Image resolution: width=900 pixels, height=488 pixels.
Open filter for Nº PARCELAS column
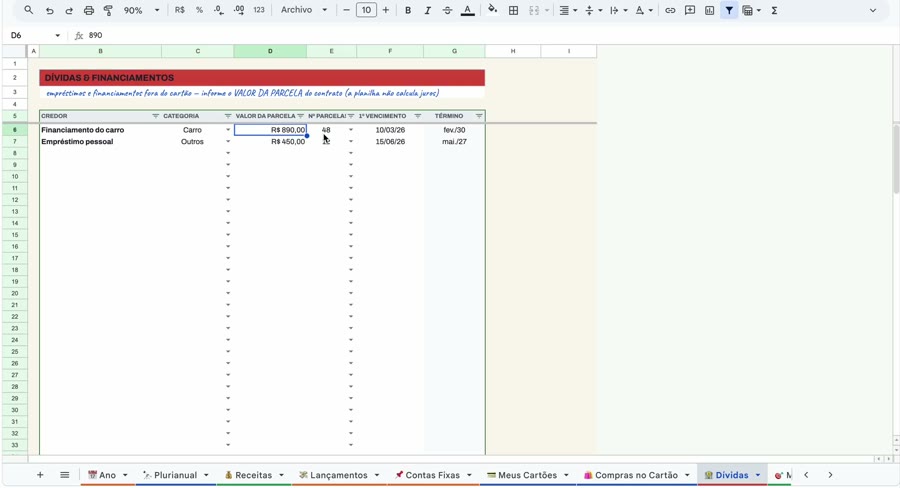pos(351,116)
